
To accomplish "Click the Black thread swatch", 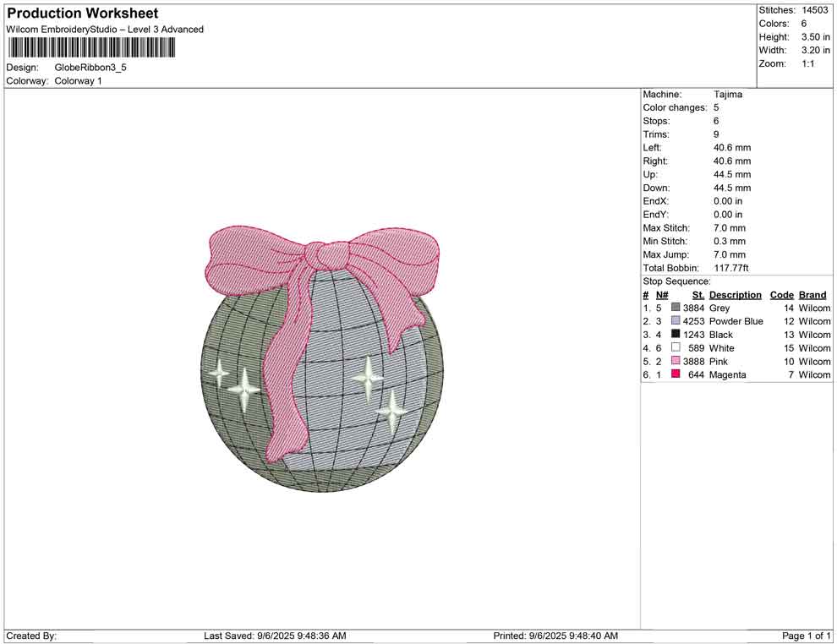I will pos(676,336).
